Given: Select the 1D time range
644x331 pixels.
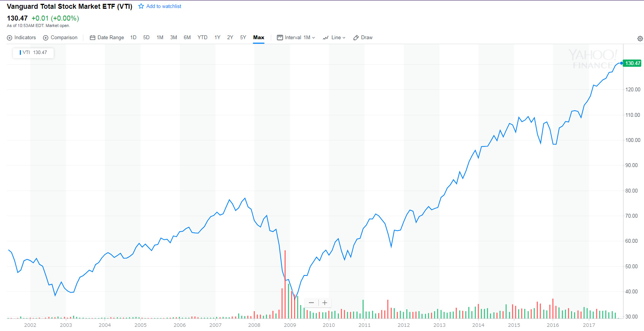Looking at the screenshot, I should (133, 38).
